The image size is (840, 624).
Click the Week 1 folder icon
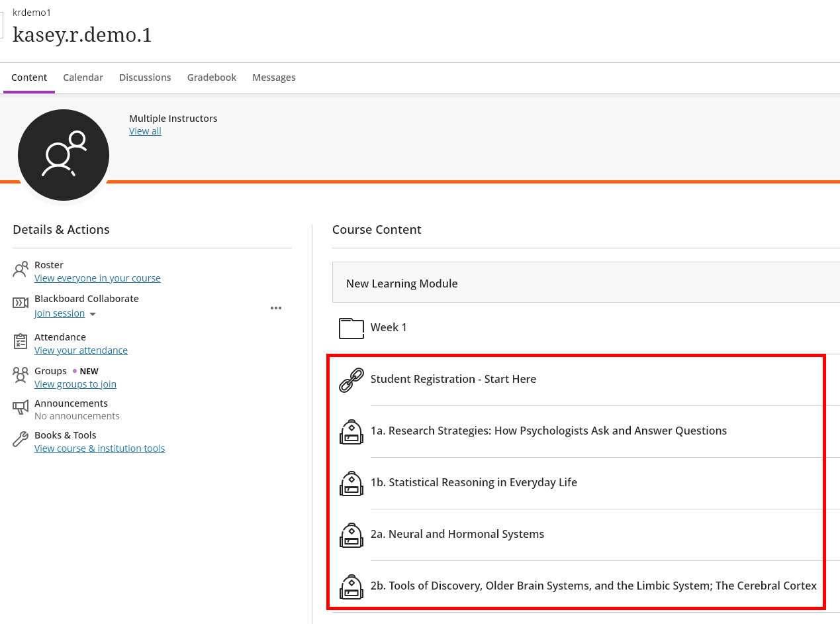point(351,328)
